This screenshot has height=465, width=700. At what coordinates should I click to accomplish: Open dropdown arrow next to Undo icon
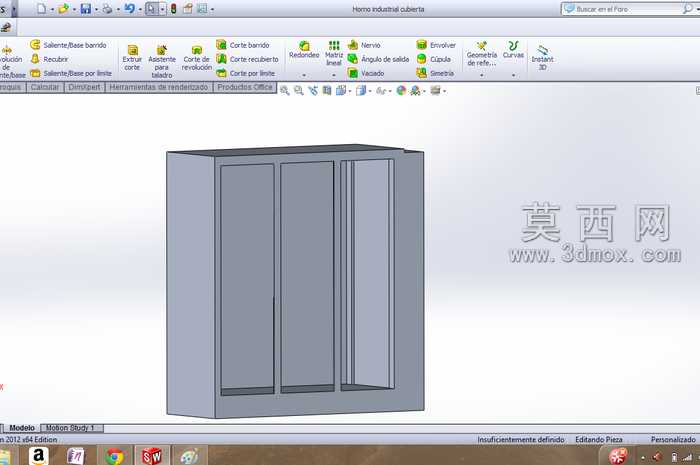point(140,9)
